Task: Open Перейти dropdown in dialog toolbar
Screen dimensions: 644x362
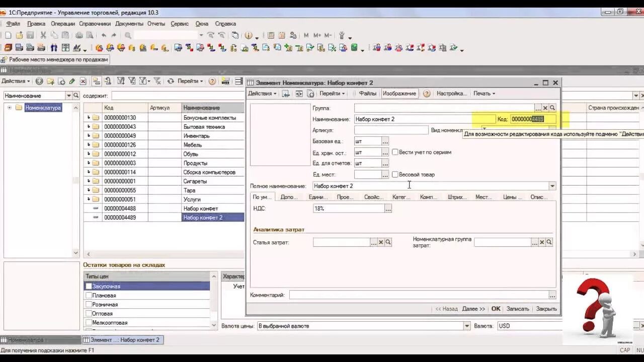Action: [x=332, y=94]
